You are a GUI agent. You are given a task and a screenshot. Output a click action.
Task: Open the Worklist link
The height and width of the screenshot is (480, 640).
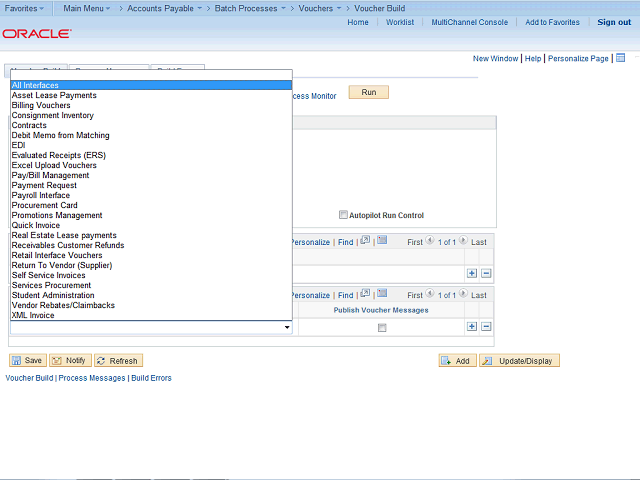click(400, 22)
